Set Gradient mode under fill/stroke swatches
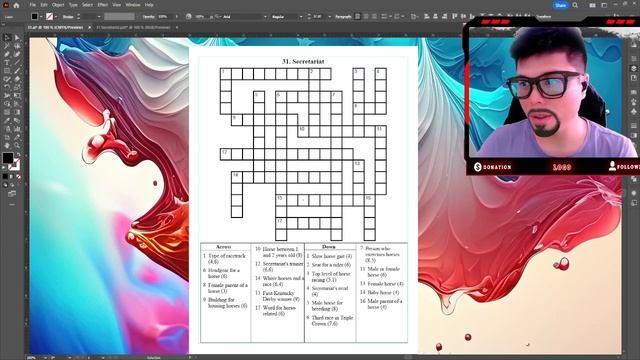This screenshot has width=640, height=360. coord(12,176)
